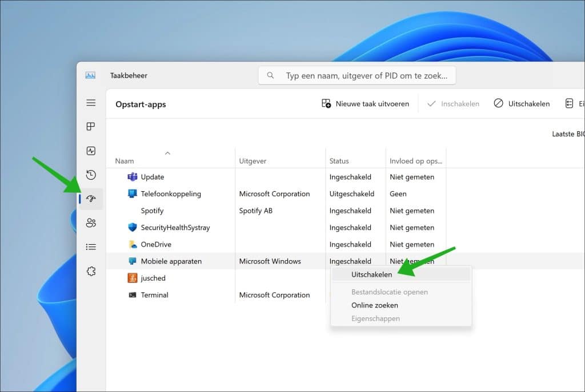Click the Opstart-apps page heading
The height and width of the screenshot is (392, 585).
[x=141, y=104]
